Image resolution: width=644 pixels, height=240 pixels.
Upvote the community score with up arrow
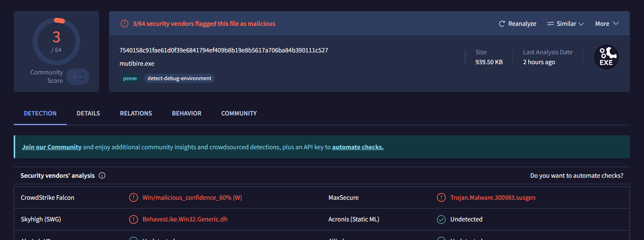(x=83, y=74)
